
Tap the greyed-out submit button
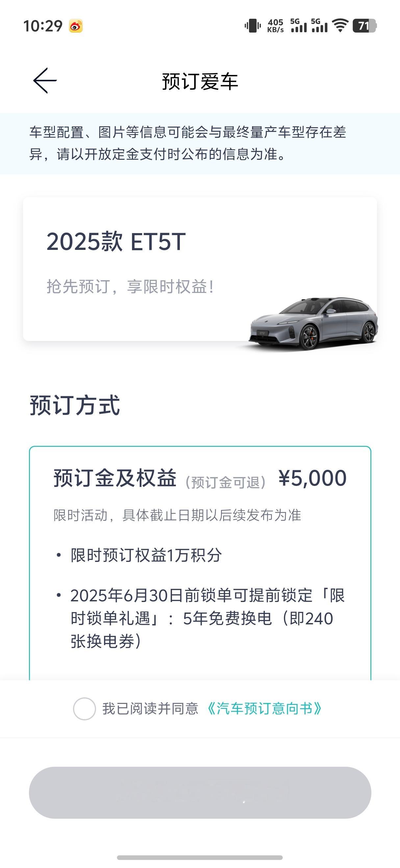[x=200, y=792]
